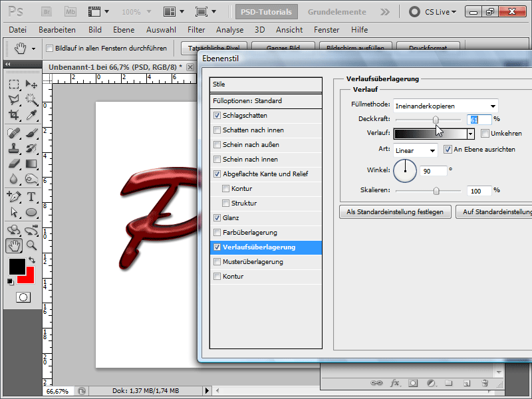Select the Type tool
The width and height of the screenshot is (532, 399).
pos(31,196)
